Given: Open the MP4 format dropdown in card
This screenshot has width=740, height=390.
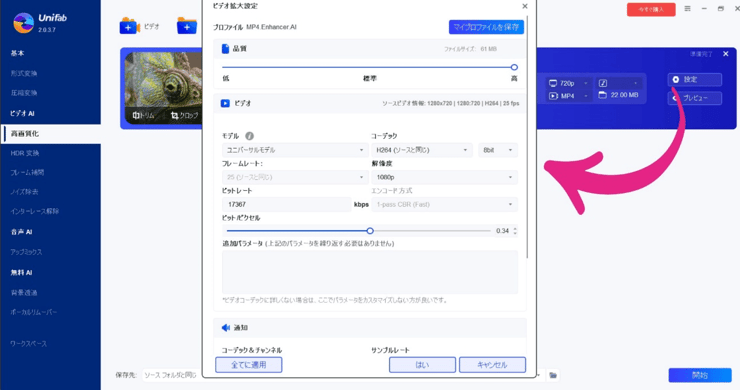Looking at the screenshot, I should pyautogui.click(x=568, y=96).
